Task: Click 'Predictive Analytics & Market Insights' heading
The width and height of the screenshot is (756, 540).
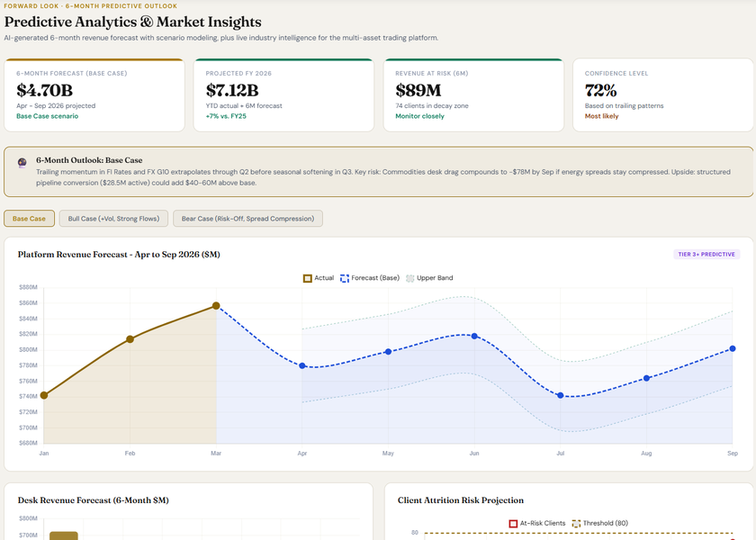Action: 133,22
